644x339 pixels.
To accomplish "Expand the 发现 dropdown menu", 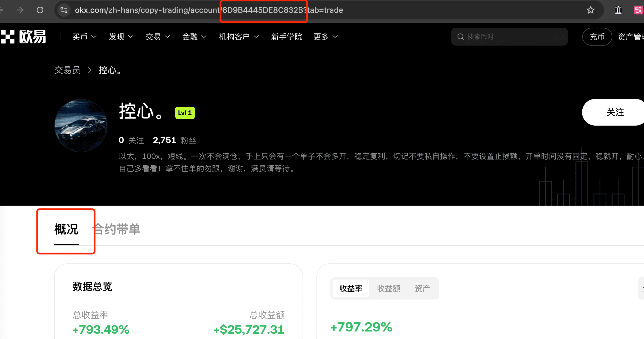I will (x=121, y=37).
